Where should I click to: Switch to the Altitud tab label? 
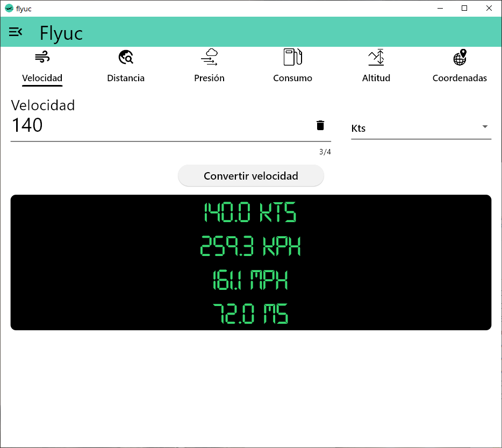pos(376,78)
